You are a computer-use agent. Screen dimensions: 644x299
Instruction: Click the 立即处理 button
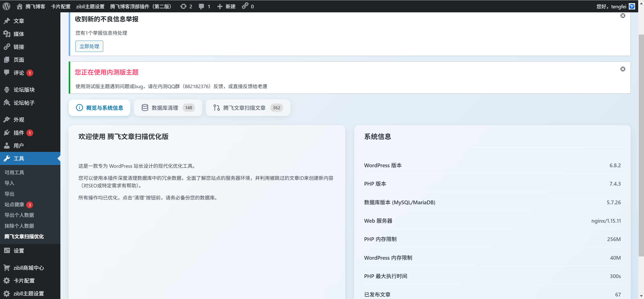89,46
